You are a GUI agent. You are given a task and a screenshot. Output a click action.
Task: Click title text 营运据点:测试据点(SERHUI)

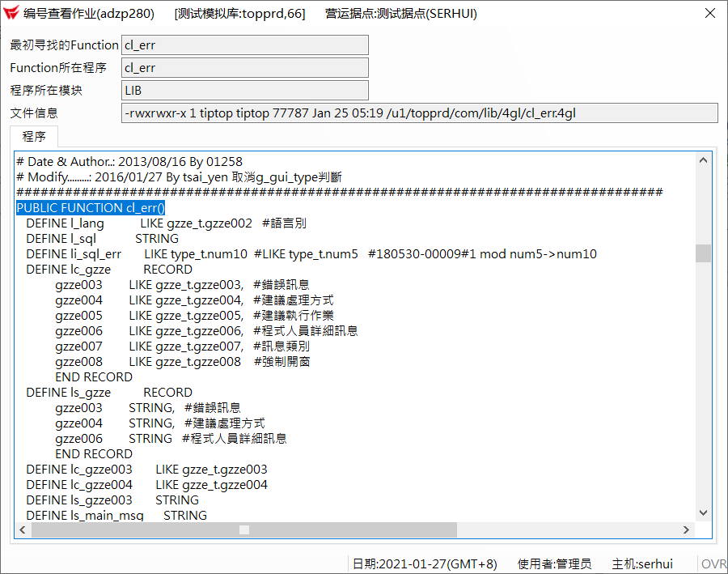point(400,14)
